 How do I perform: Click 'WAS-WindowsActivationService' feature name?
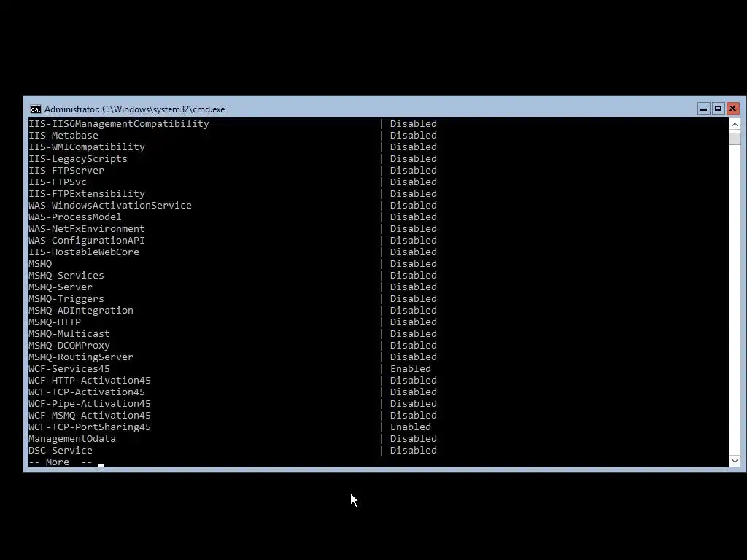click(x=110, y=205)
